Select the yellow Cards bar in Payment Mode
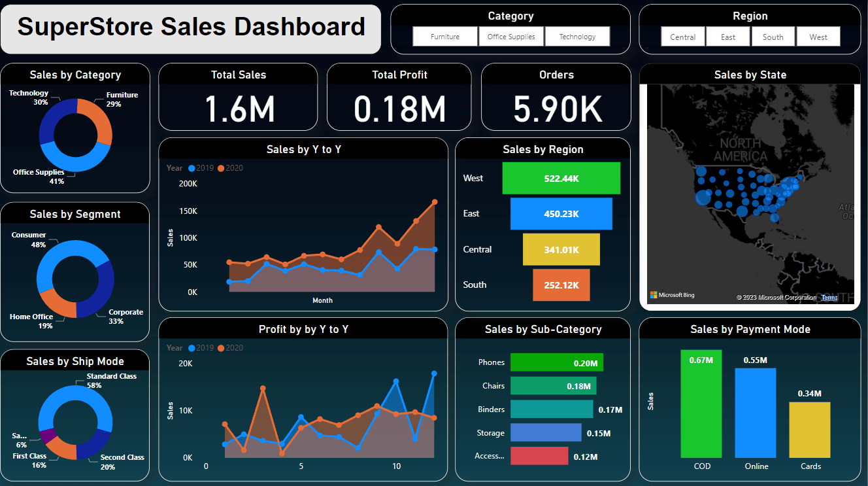The width and height of the screenshot is (868, 486). coord(809,430)
